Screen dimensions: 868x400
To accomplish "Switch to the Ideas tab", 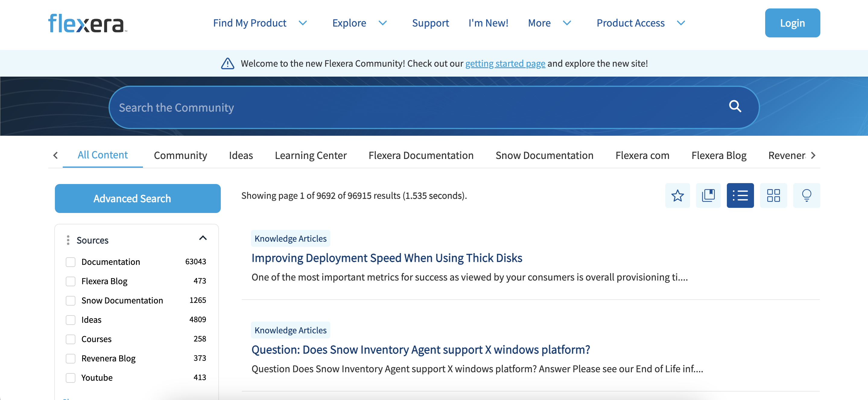I will pos(241,155).
